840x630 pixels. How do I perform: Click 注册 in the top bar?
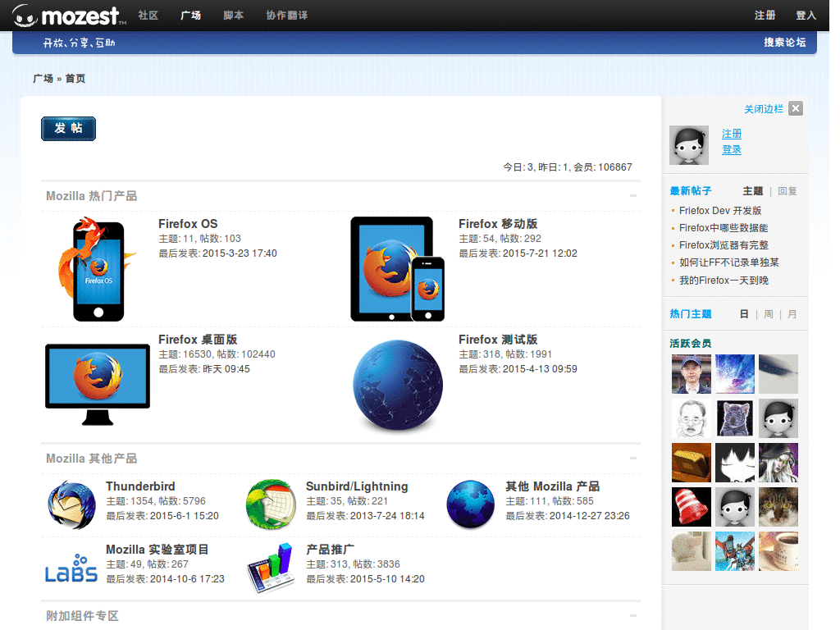click(765, 16)
